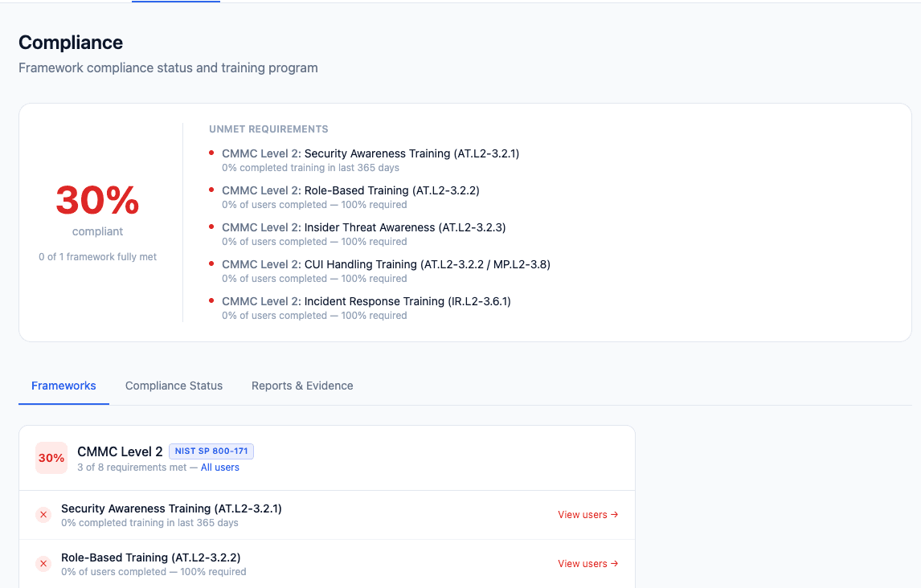The height and width of the screenshot is (588, 921).
Task: Switch to the Compliance Status tab
Action: click(x=174, y=386)
